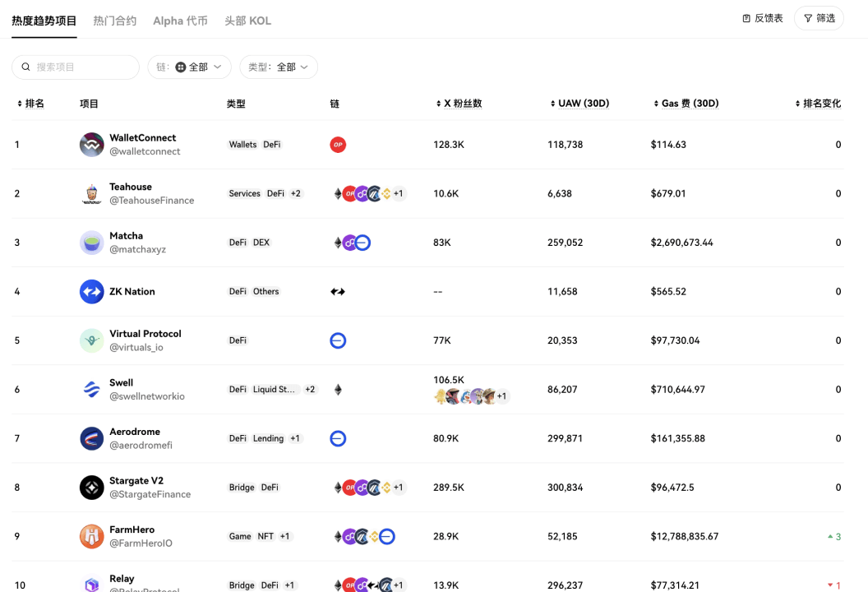
Task: Expand +2 types in Swell row
Action: point(310,389)
